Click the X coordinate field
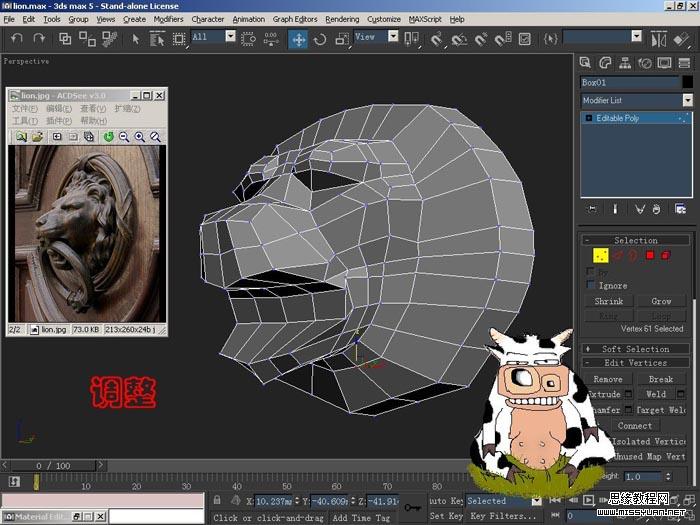Viewport: 700px width, 525px height. point(274,501)
